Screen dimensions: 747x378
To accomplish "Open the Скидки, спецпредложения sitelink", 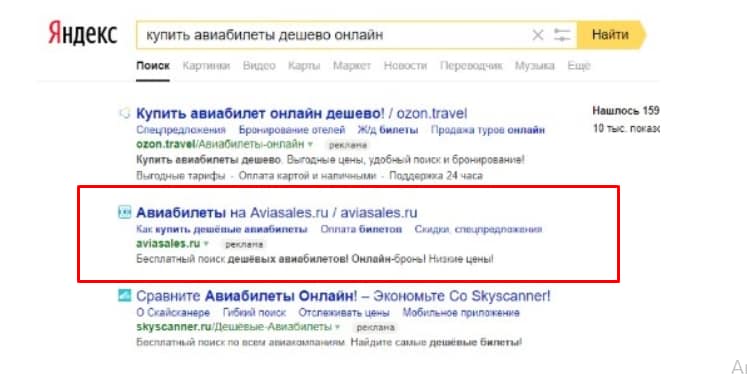I will tap(478, 229).
